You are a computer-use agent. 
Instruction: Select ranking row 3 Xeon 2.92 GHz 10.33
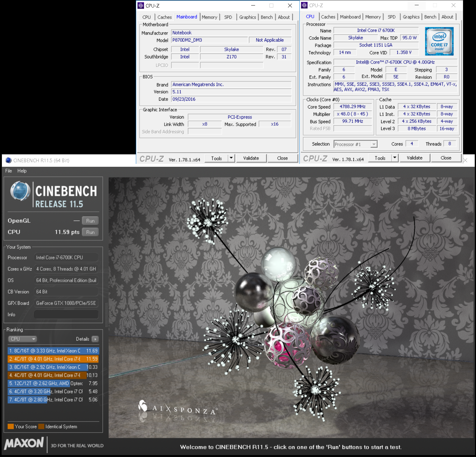(x=53, y=367)
